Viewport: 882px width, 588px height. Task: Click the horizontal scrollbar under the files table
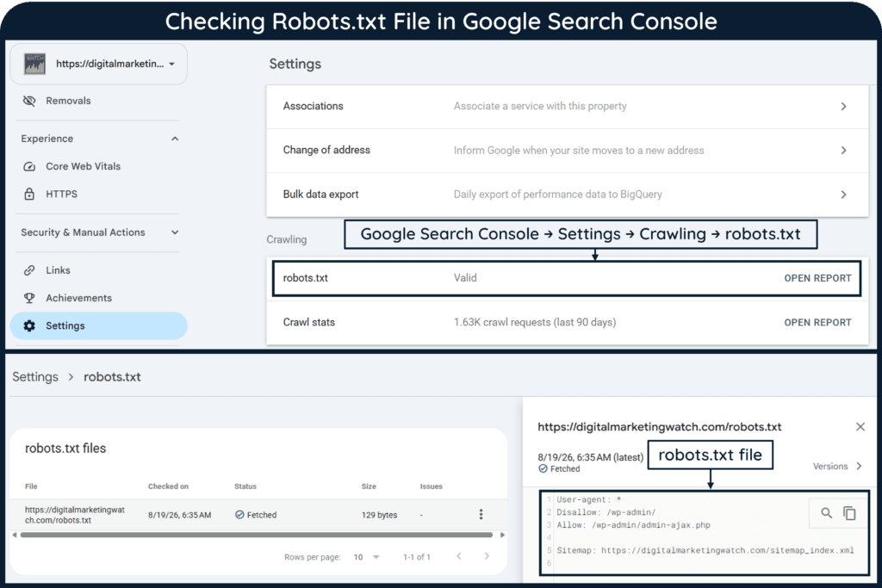(x=257, y=535)
